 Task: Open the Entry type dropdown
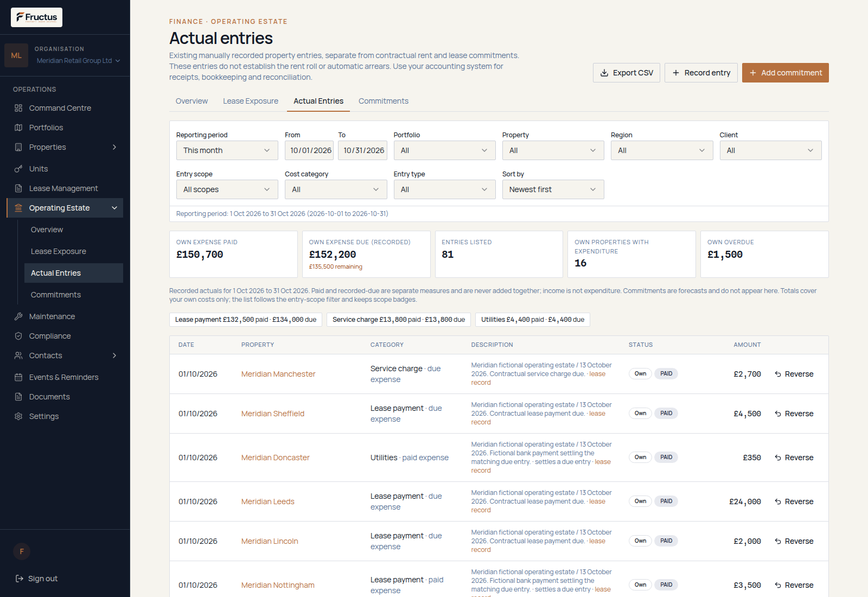pos(444,189)
